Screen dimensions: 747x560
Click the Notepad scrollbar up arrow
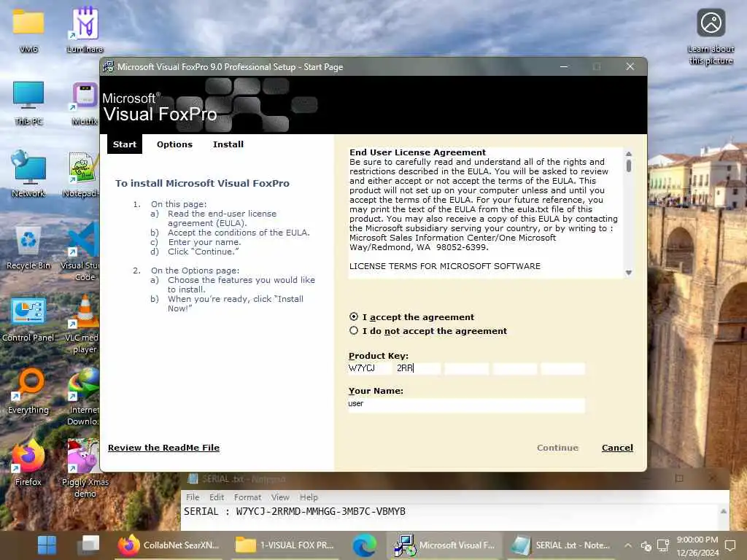(x=723, y=511)
